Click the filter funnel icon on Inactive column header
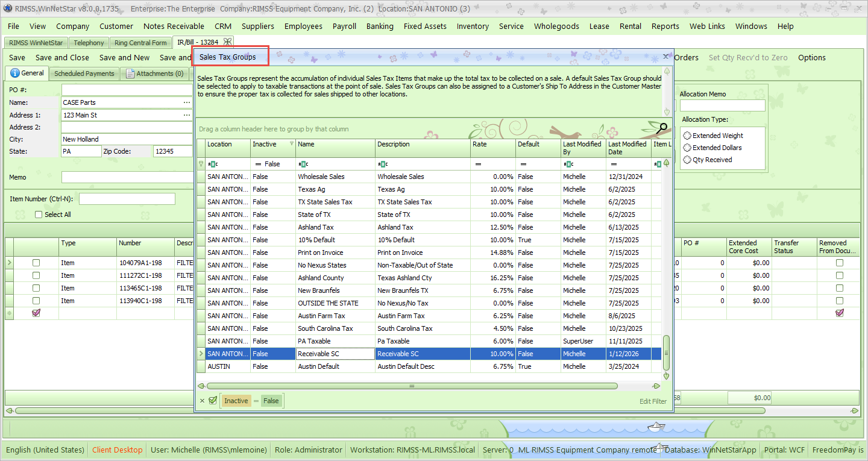The height and width of the screenshot is (461, 868). tap(292, 144)
